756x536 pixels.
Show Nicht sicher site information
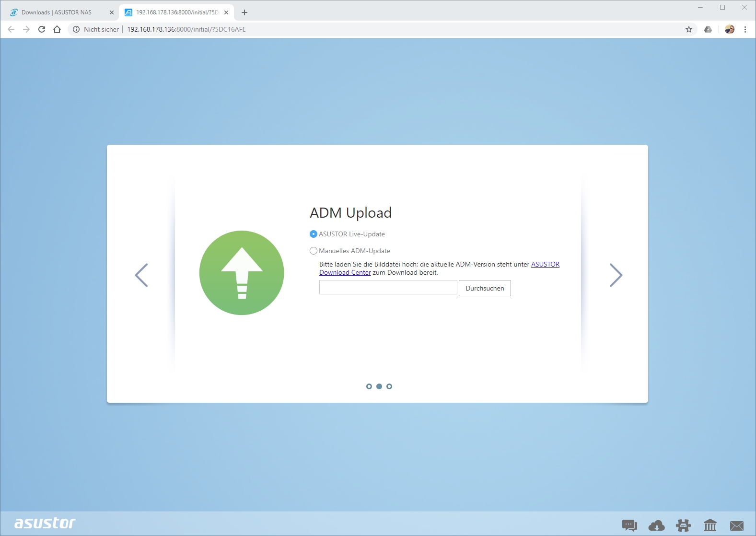coord(96,29)
